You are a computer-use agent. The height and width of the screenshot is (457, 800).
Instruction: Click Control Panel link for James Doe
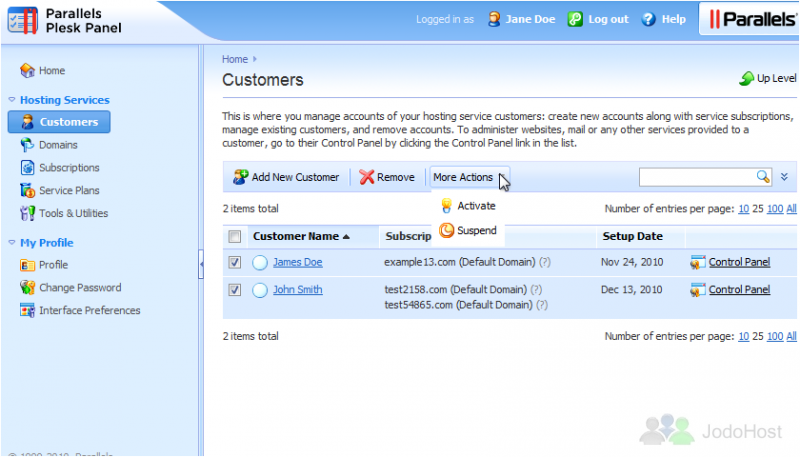[739, 262]
